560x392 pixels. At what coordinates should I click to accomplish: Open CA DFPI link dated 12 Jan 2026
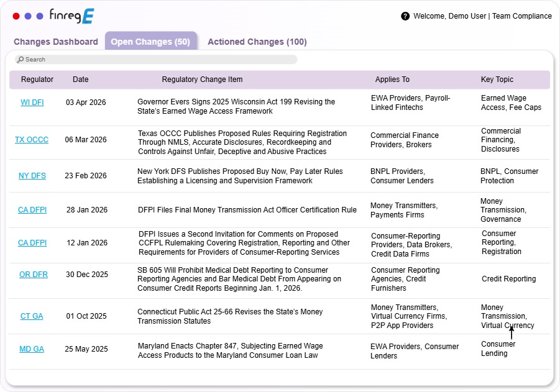[32, 243]
